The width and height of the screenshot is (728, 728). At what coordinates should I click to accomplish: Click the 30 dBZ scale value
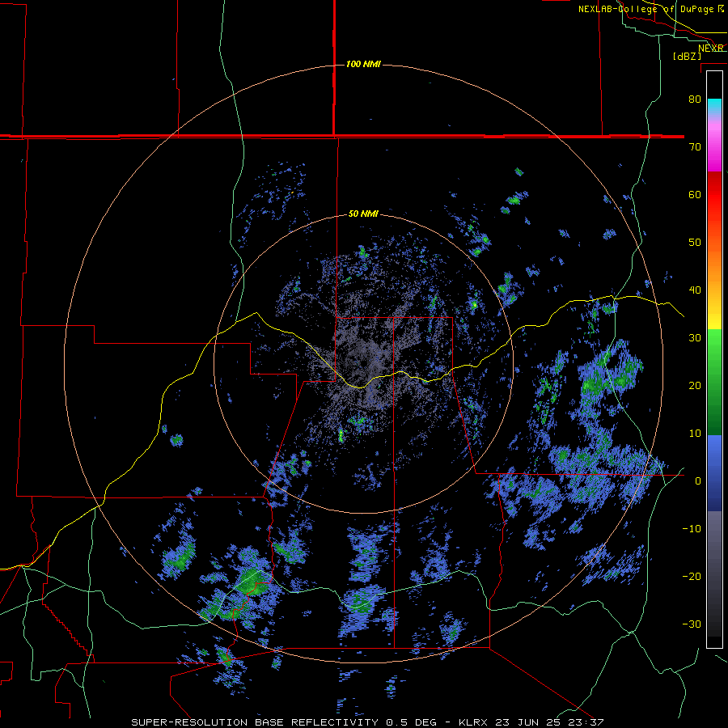(x=695, y=337)
